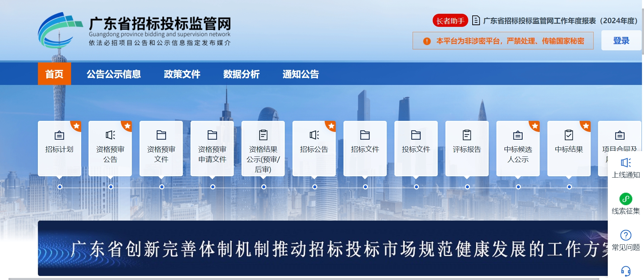Open the 数据分析 navigation item
Image resolution: width=644 pixels, height=280 pixels.
241,74
